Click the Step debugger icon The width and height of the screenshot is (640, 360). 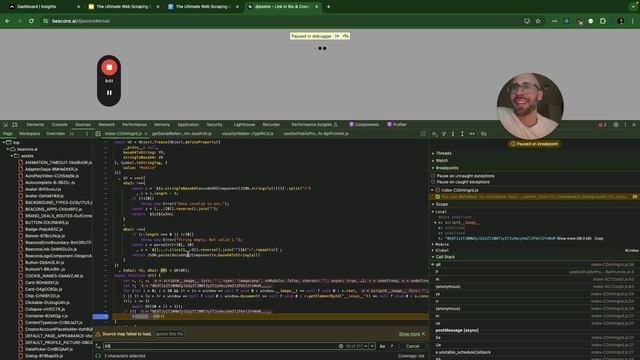(x=472, y=134)
